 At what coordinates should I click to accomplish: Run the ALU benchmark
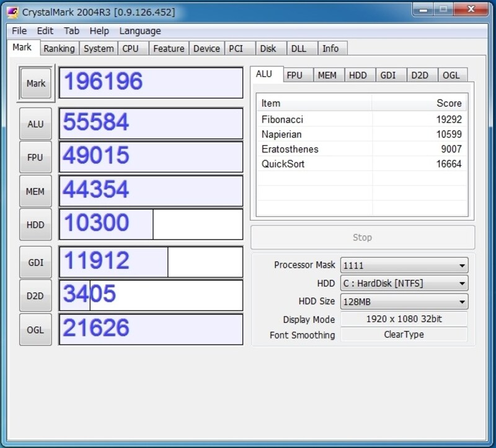click(35, 123)
